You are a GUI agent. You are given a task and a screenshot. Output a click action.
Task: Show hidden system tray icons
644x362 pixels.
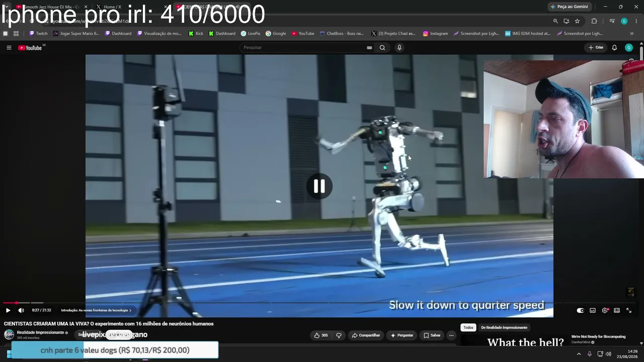coord(579,354)
